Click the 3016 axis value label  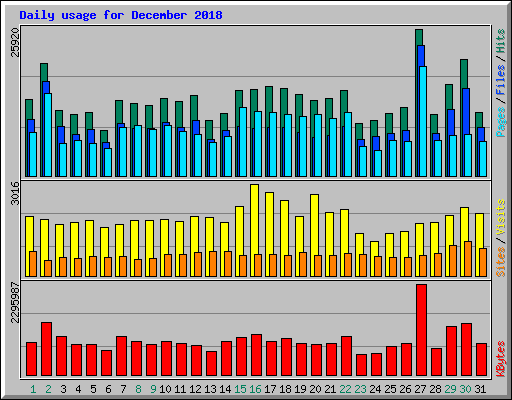point(15,193)
